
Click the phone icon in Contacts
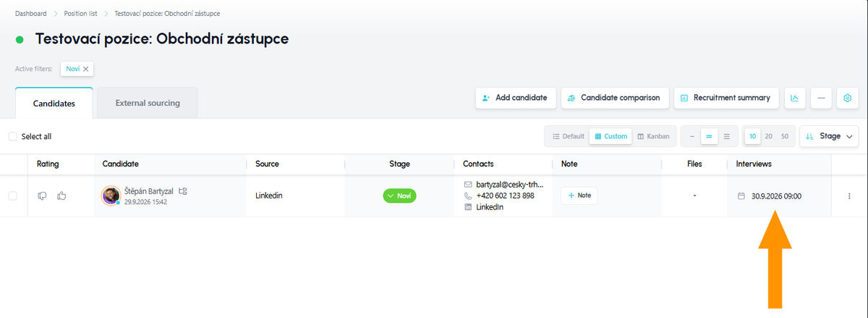[468, 196]
